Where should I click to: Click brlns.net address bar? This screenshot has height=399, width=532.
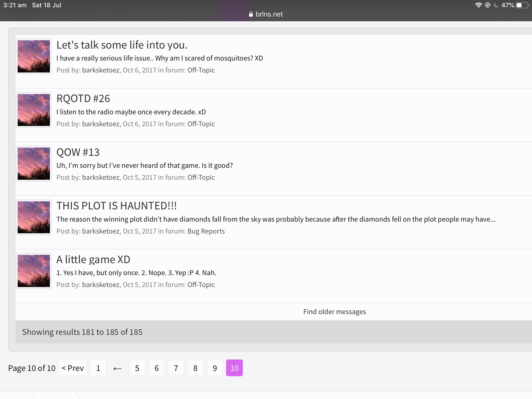pyautogui.click(x=266, y=14)
